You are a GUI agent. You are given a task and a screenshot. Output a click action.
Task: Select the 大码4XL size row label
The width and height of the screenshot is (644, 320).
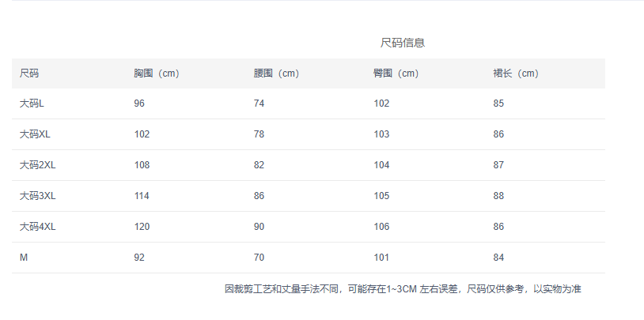[37, 227]
